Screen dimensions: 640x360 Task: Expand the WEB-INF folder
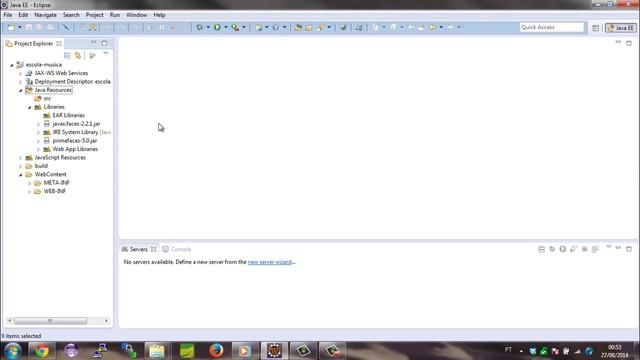point(30,191)
